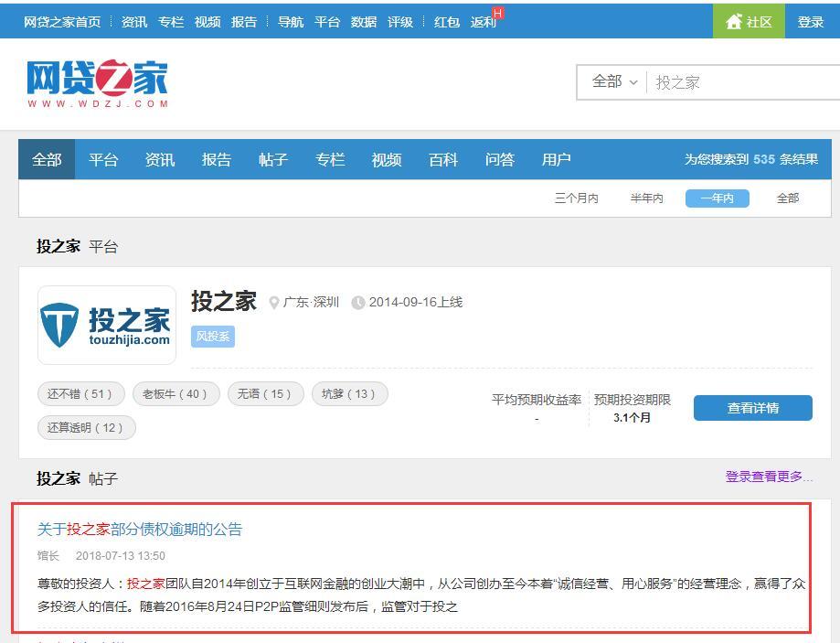Open 评级 in the top navigation bar
This screenshot has width=840, height=643.
pos(400,22)
